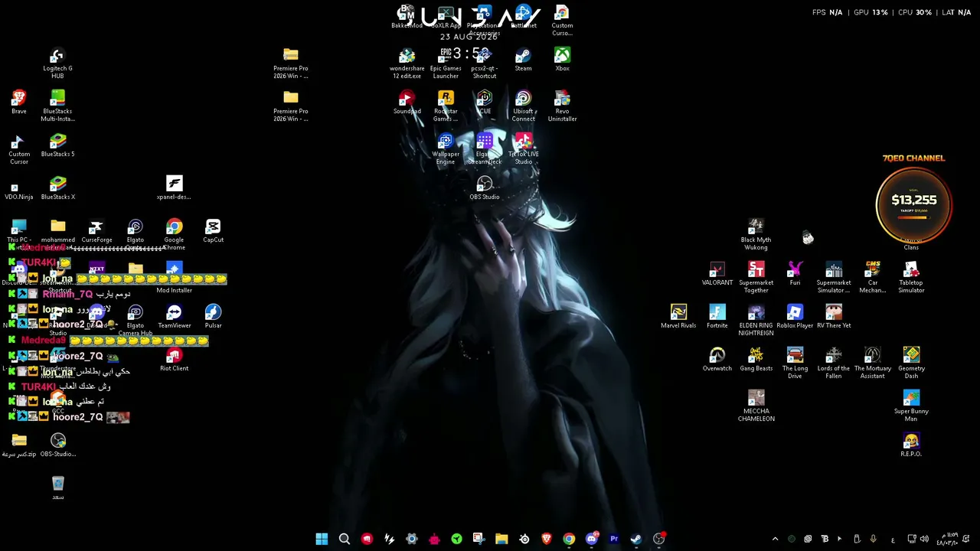Select the VALORANT desktop shortcut
980x551 pixels.
[x=717, y=274]
